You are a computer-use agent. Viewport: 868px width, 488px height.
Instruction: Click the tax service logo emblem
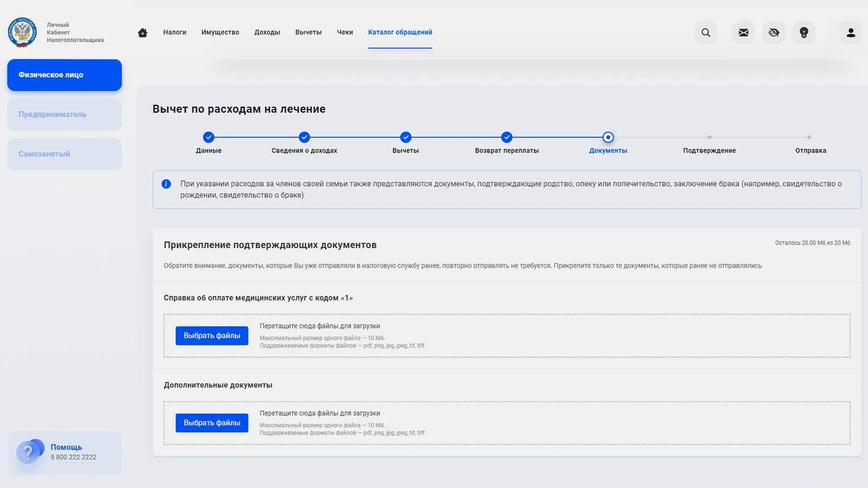[x=23, y=32]
